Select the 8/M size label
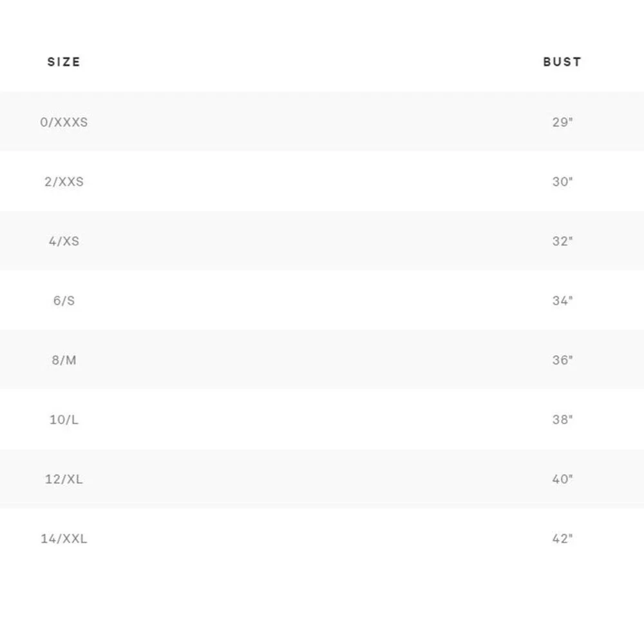644x644 pixels. click(64, 360)
